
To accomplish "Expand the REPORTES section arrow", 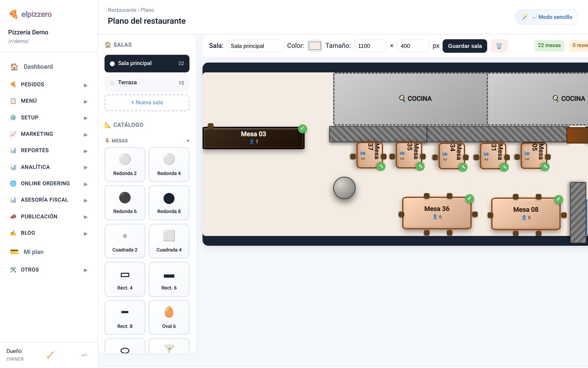I will [x=86, y=151].
